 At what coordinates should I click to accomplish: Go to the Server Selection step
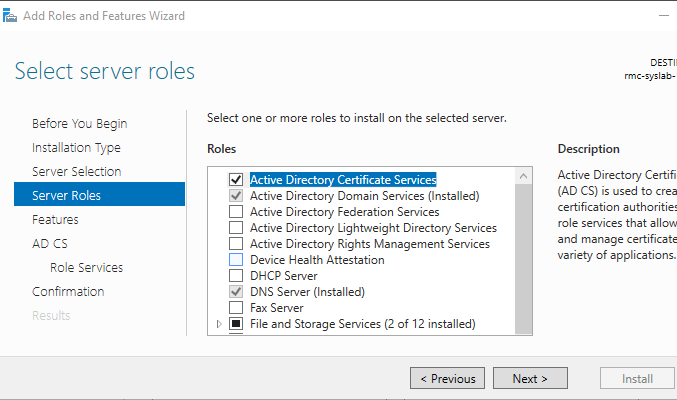coord(76,171)
